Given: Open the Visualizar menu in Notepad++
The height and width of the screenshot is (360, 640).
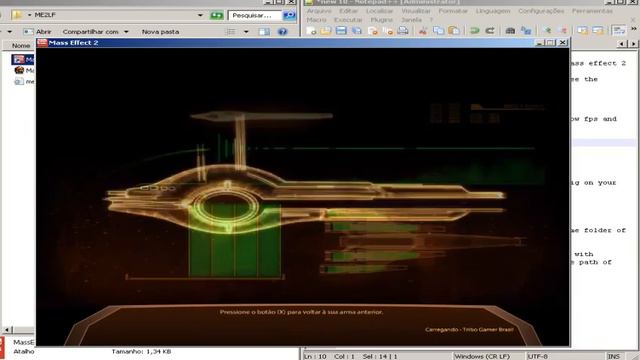Looking at the screenshot, I should tap(416, 11).
